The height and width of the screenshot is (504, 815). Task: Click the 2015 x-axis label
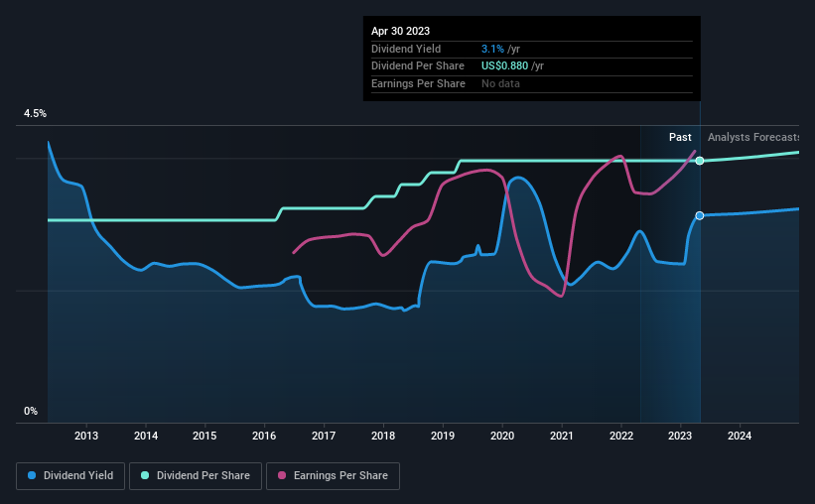204,436
